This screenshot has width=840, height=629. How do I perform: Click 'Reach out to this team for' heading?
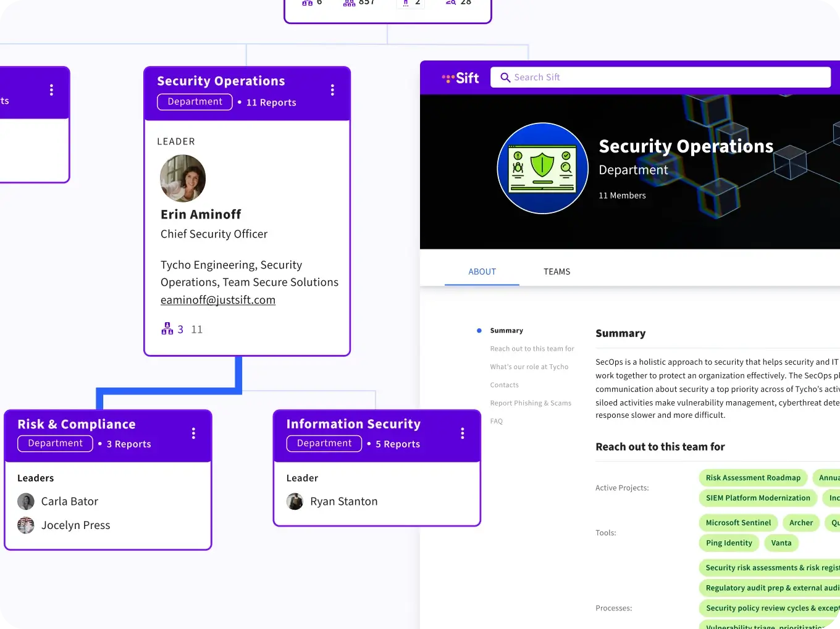tap(660, 447)
